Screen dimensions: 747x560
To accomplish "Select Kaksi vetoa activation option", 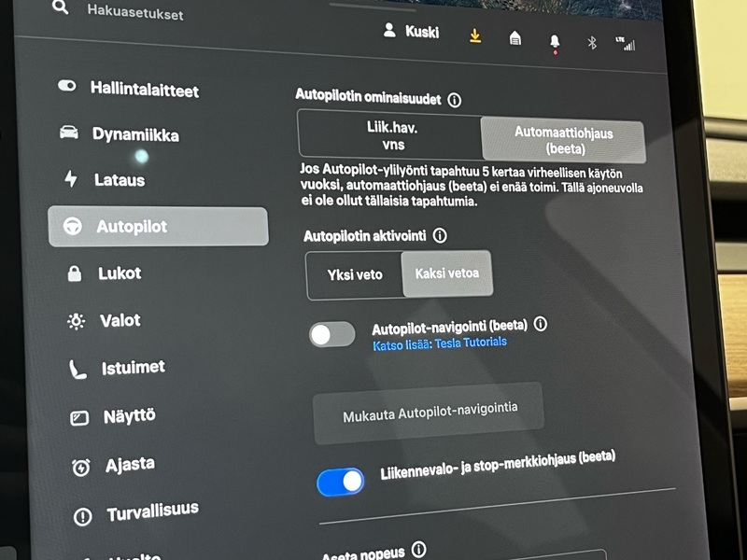I will point(446,273).
